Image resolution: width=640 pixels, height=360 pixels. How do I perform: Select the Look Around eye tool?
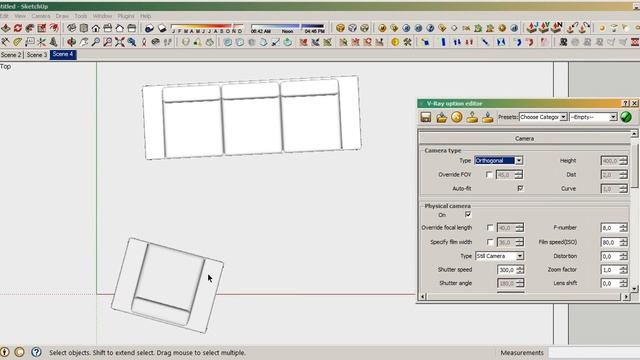156,42
